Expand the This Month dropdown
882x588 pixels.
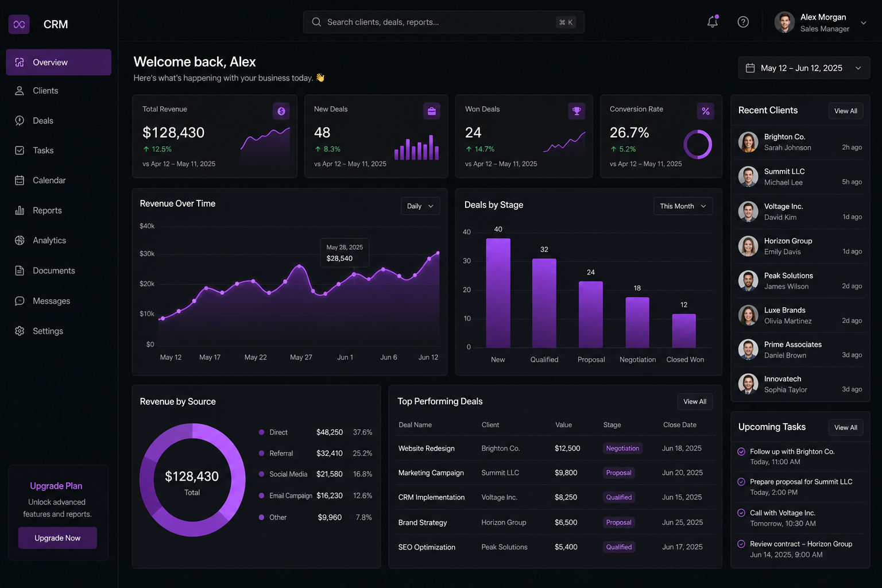683,206
